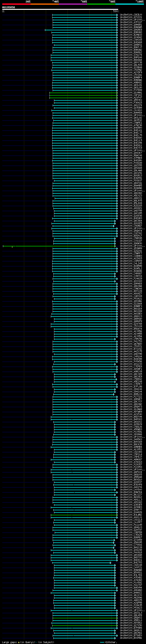Select hit UniRef100_C1E762
This screenshot has height=644, width=146.
pyautogui.click(x=131, y=233)
